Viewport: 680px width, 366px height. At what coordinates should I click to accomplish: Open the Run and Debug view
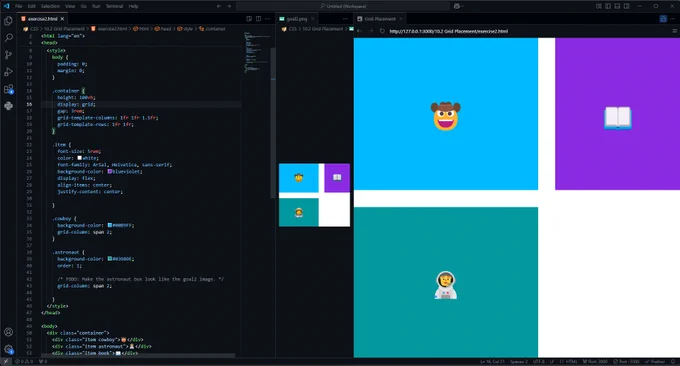pyautogui.click(x=8, y=72)
